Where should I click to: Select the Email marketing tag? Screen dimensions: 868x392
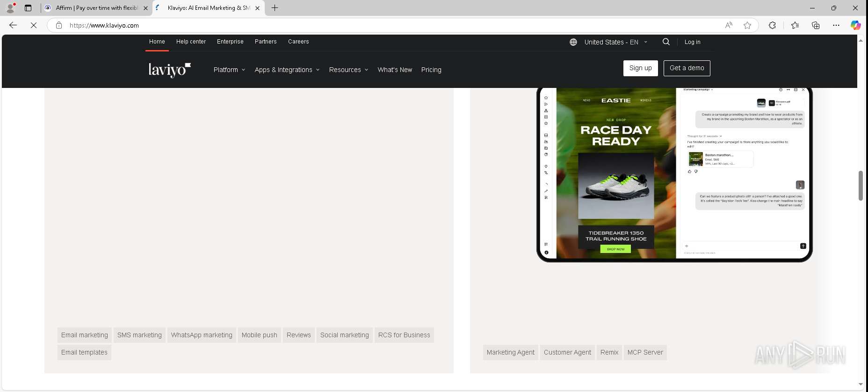coord(85,335)
